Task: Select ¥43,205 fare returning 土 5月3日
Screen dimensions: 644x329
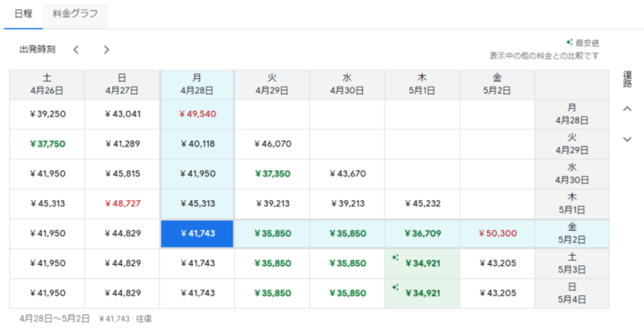Action: point(497,264)
